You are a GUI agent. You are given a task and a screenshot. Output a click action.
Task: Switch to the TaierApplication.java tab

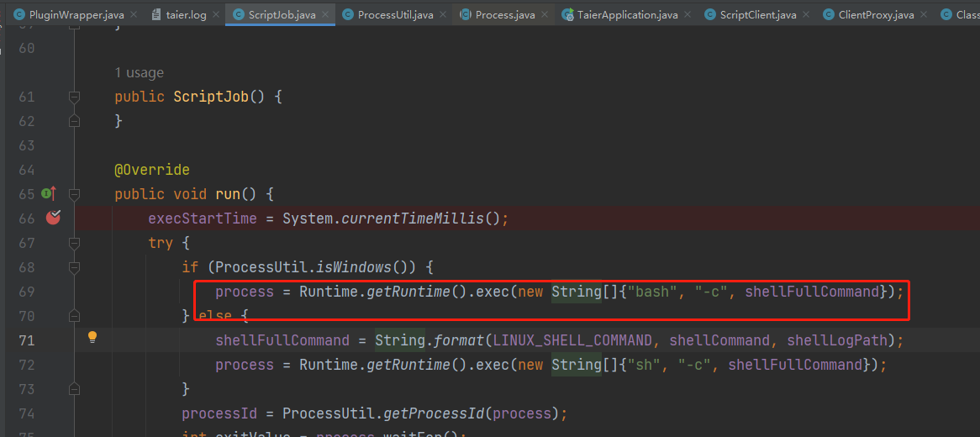625,15
